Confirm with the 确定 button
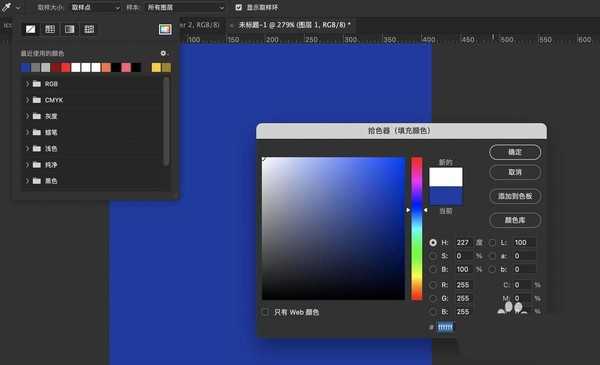Image resolution: width=600 pixels, height=365 pixels. click(515, 152)
